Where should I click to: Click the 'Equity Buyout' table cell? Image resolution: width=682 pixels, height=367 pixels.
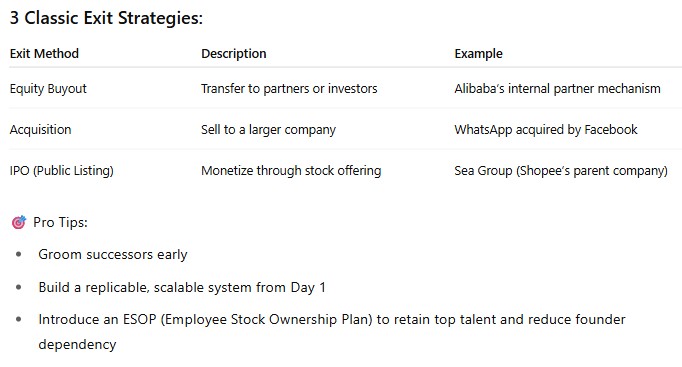click(x=48, y=89)
